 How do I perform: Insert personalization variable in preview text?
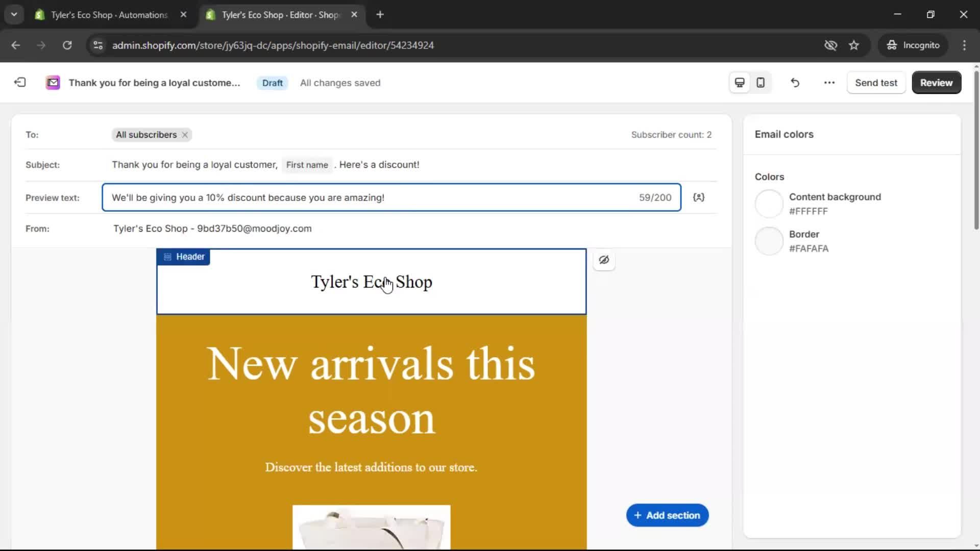pos(699,197)
